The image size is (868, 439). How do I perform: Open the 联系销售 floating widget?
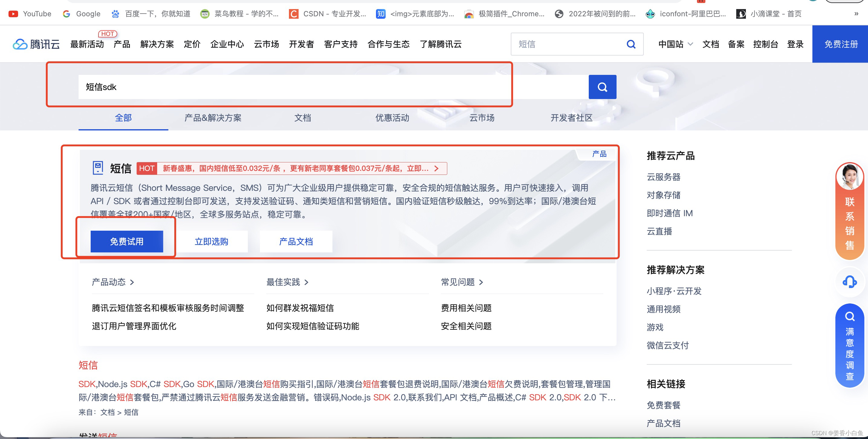(850, 211)
